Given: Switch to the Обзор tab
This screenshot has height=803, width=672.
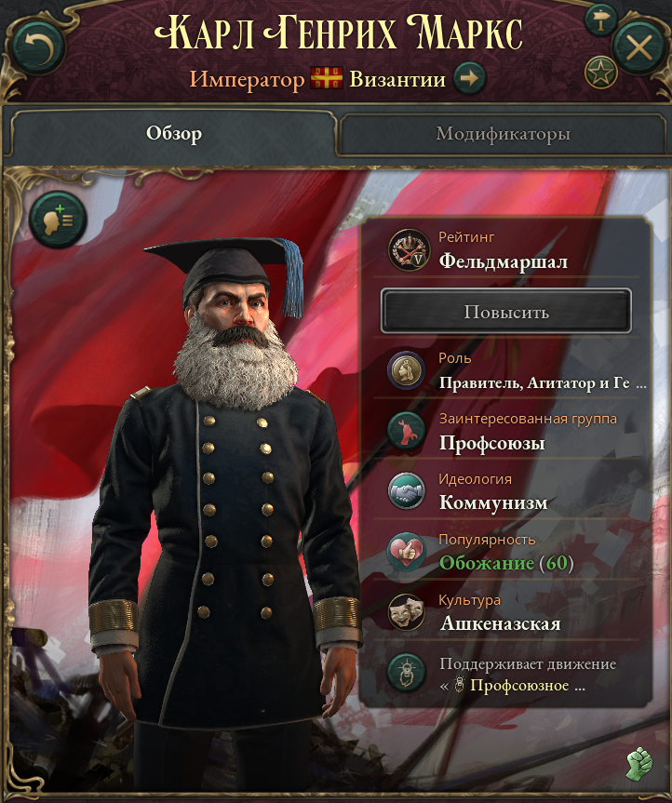Looking at the screenshot, I should point(174,134).
